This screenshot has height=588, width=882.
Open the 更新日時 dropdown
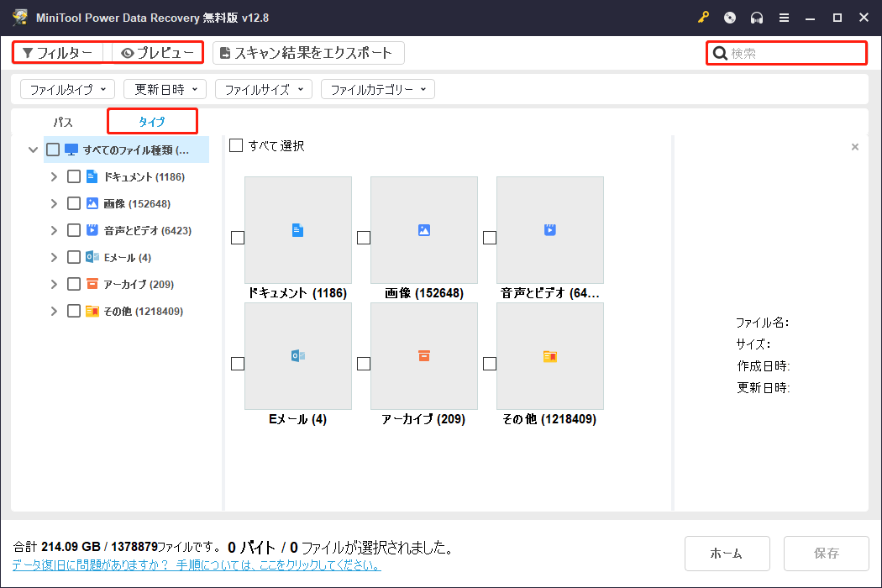tap(163, 89)
